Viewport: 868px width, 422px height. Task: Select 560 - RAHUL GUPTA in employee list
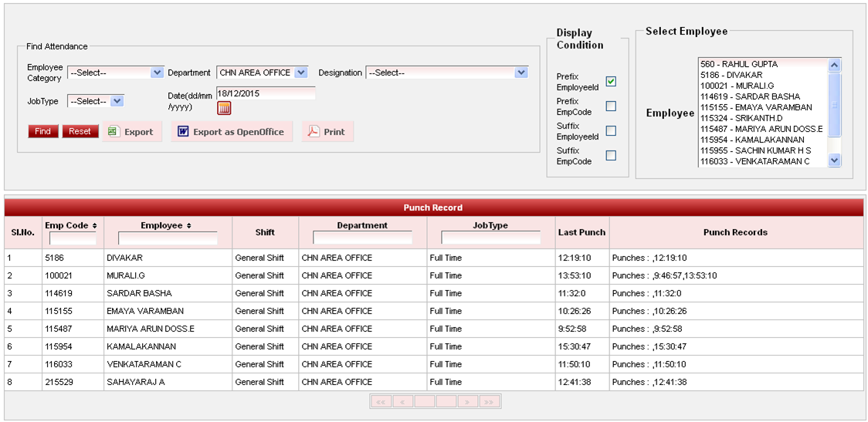761,64
